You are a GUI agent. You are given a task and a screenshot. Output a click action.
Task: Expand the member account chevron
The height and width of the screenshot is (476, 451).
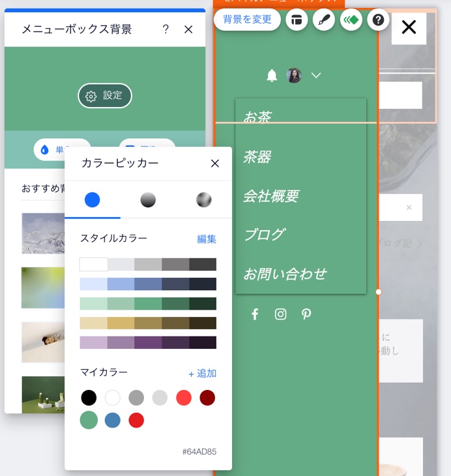[316, 75]
